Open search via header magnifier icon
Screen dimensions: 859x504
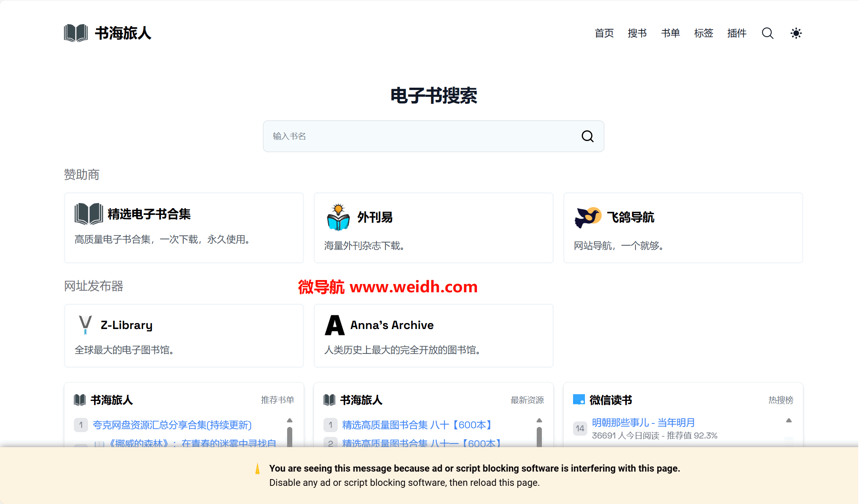pyautogui.click(x=767, y=33)
